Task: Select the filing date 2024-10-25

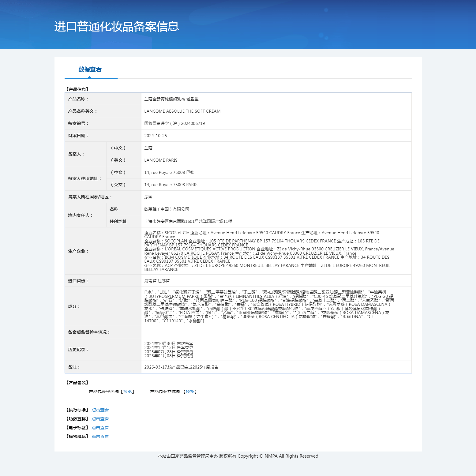Action: tap(156, 136)
